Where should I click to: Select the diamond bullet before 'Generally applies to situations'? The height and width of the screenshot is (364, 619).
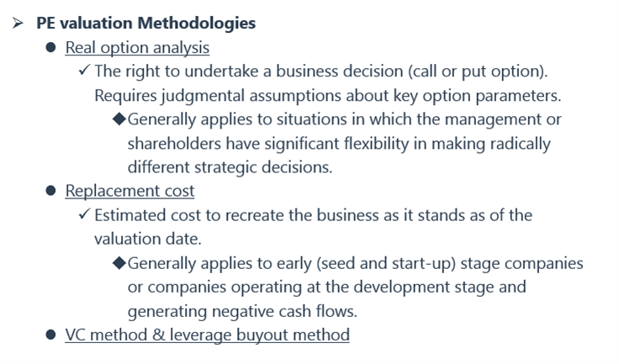pos(119,119)
